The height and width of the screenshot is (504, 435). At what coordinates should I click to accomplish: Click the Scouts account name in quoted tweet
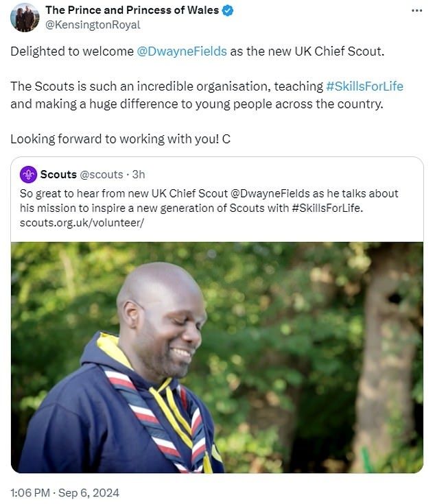tap(58, 174)
